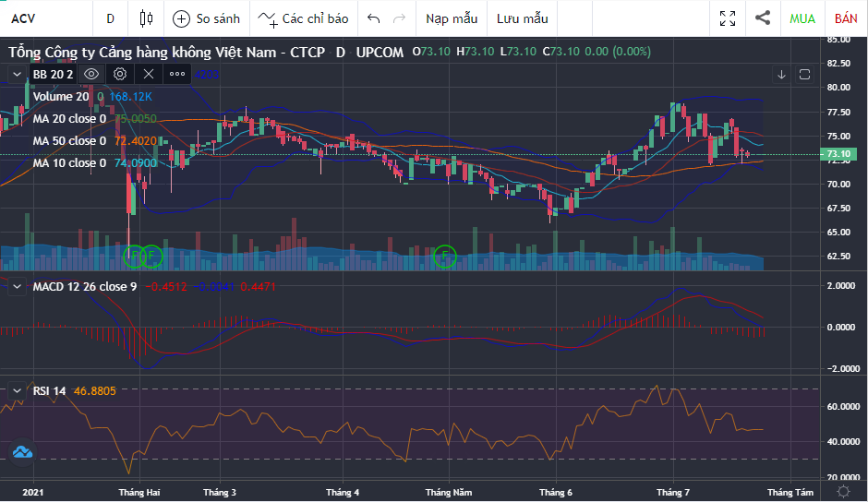Open the three-dots more menu for BB indicator
The image size is (868, 502).
pos(176,74)
